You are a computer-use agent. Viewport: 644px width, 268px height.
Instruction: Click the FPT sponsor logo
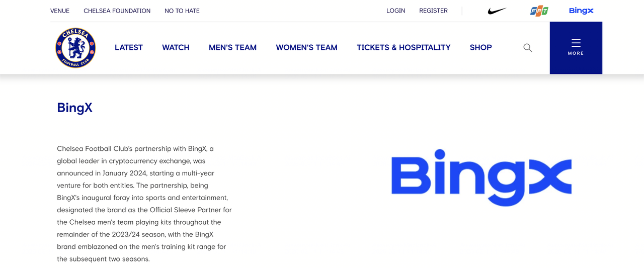(x=539, y=11)
